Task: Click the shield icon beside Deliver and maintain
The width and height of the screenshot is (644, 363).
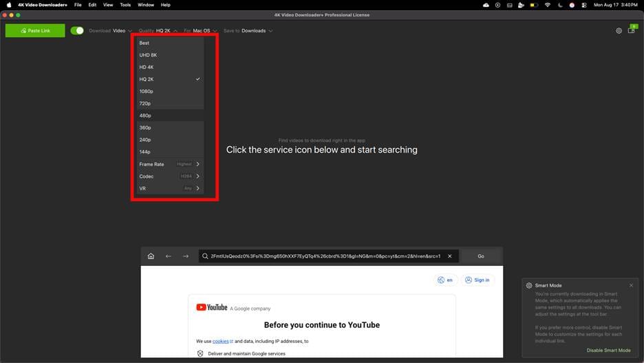Action: coord(200,353)
